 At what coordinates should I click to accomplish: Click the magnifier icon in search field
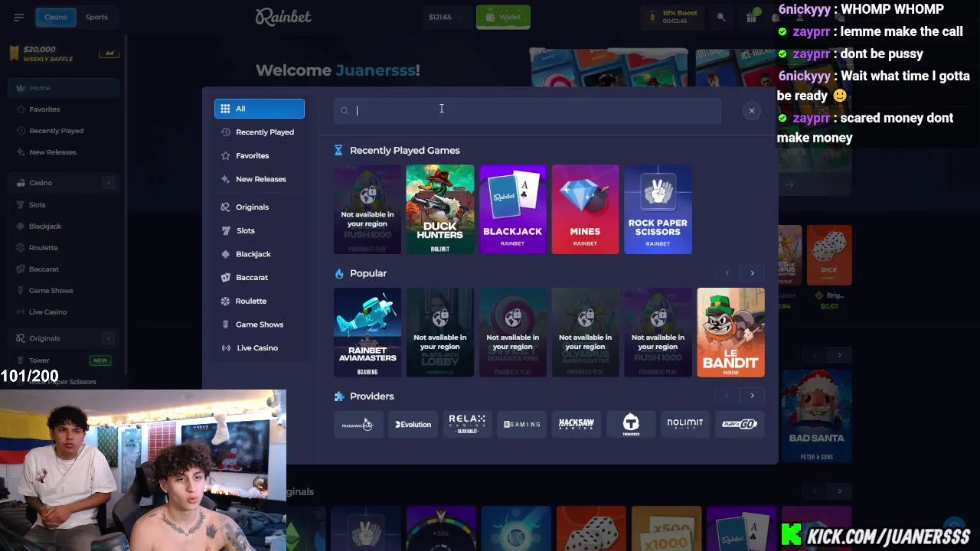[x=345, y=111]
